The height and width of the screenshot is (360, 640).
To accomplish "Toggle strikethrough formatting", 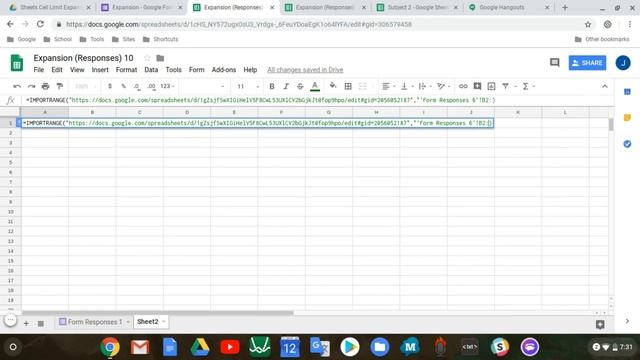I will point(300,86).
